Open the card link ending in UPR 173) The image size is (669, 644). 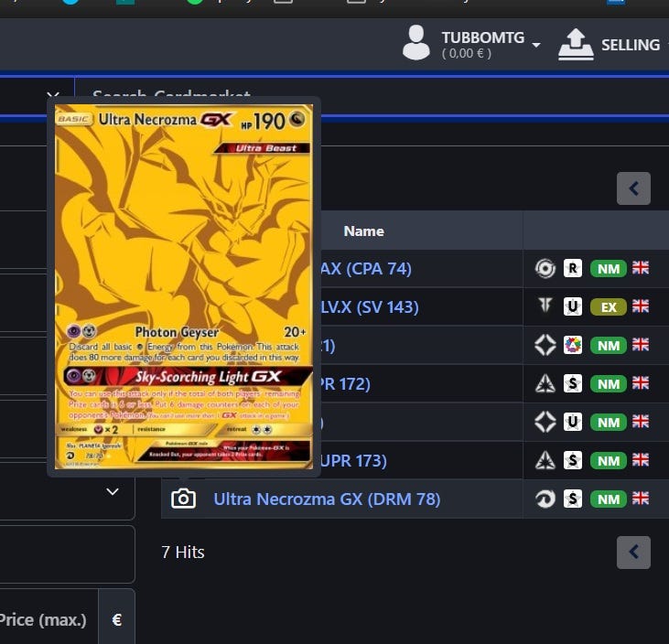click(353, 461)
